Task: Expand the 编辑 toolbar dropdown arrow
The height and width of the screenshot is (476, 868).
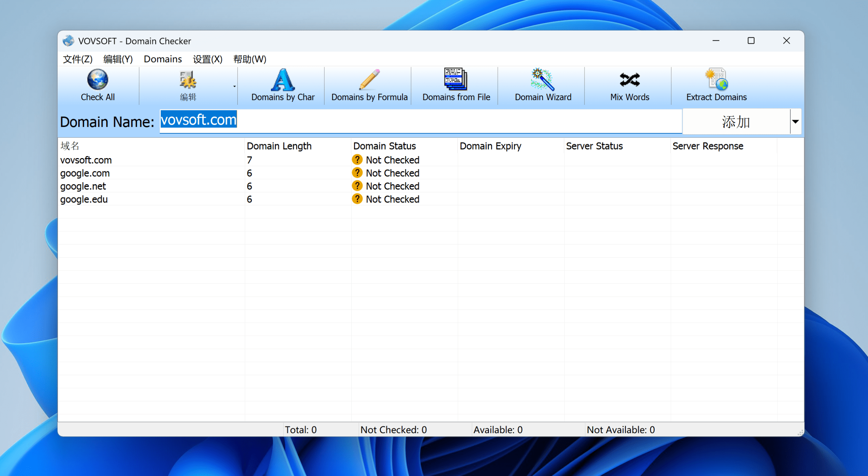Action: click(234, 86)
